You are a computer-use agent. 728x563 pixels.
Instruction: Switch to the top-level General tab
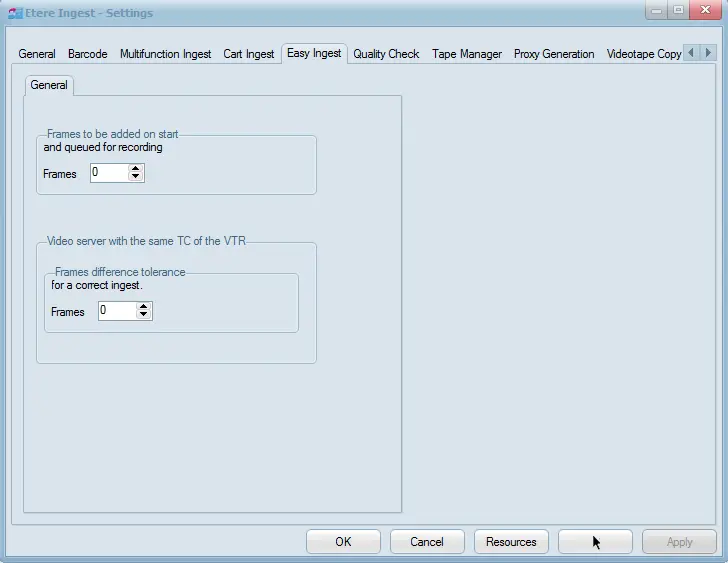(x=37, y=54)
